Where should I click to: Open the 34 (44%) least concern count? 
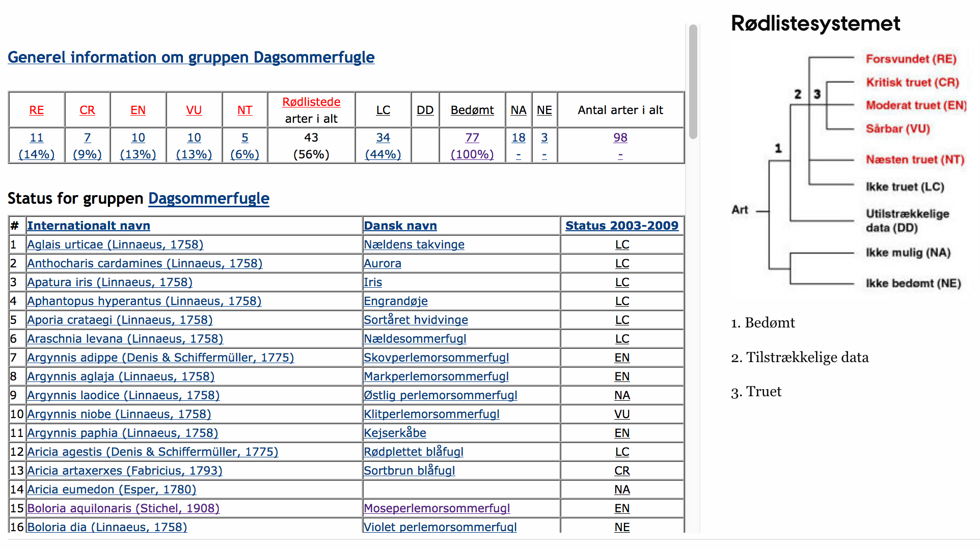point(383,146)
